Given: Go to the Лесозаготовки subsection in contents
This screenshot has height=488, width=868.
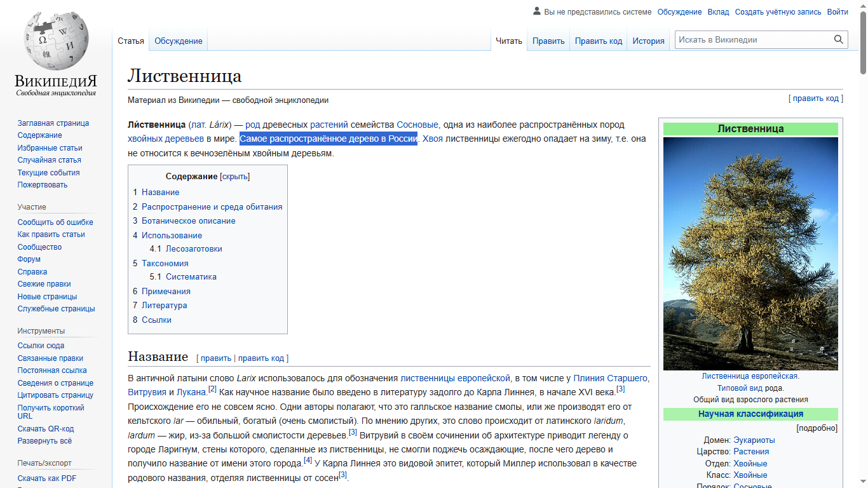Looking at the screenshot, I should [x=194, y=249].
